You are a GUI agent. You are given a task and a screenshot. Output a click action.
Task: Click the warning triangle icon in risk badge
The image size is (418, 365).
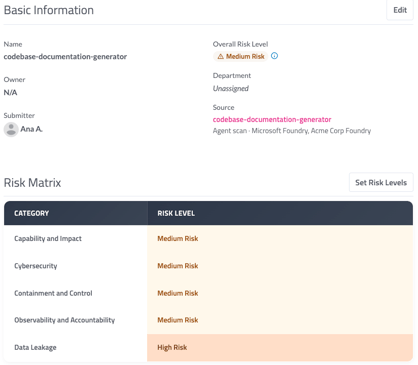click(x=220, y=57)
